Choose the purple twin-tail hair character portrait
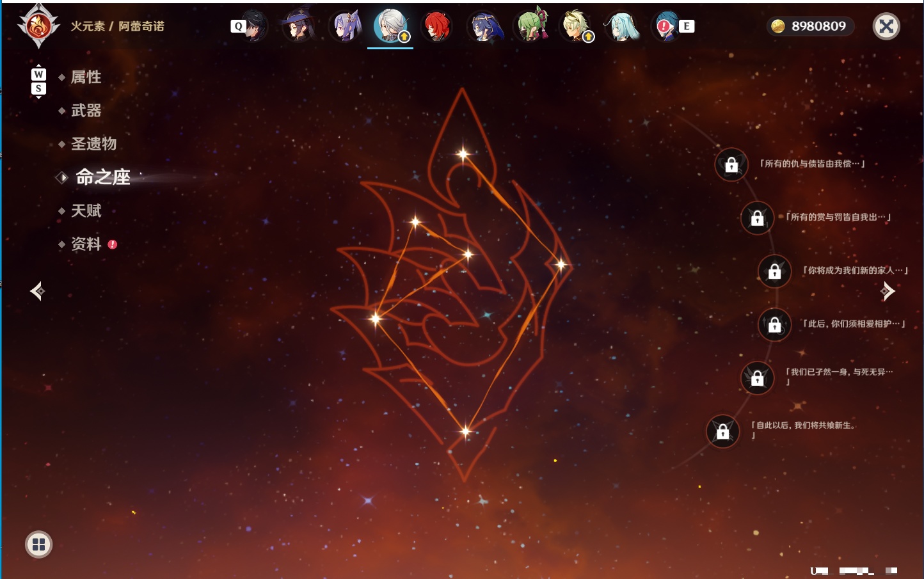924x579 pixels. tap(346, 26)
